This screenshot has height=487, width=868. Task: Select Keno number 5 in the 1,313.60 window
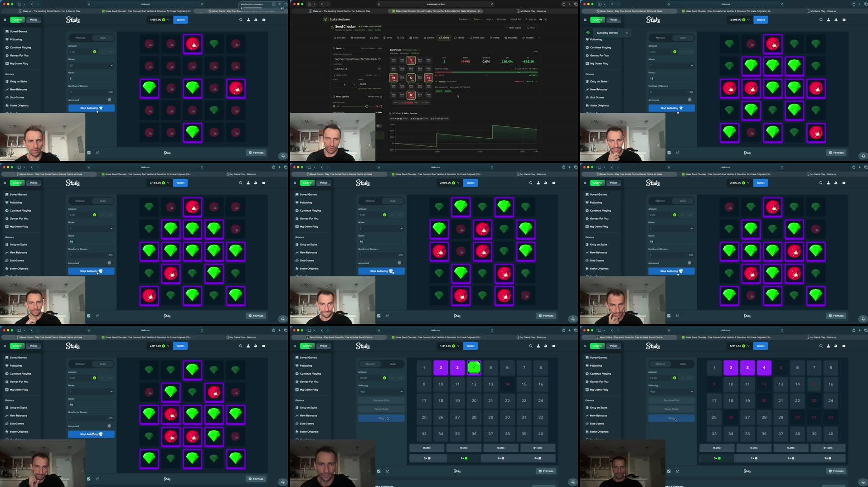pyautogui.click(x=490, y=367)
